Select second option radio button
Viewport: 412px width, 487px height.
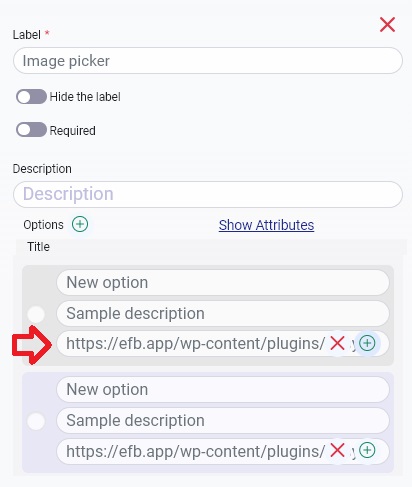tap(36, 421)
